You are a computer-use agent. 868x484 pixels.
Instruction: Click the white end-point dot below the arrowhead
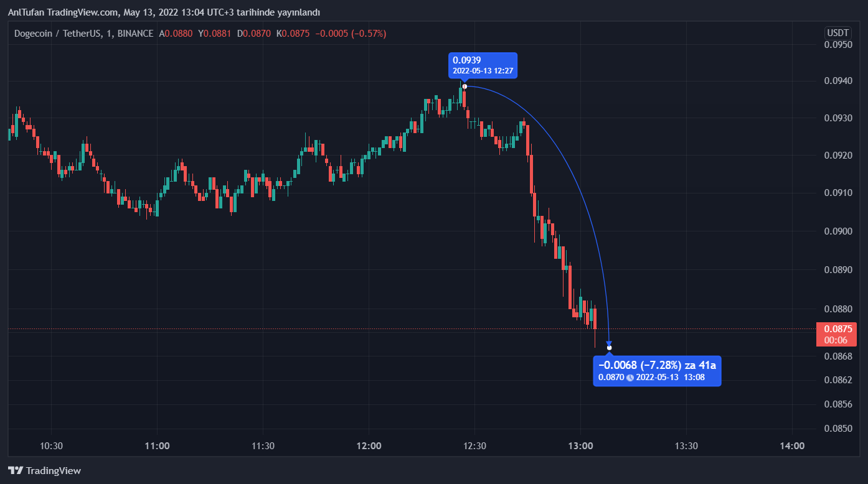pyautogui.click(x=609, y=348)
